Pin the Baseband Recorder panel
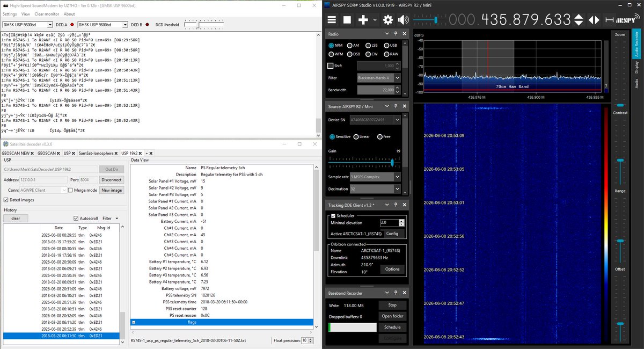Image resolution: width=644 pixels, height=349 pixels. click(x=395, y=293)
